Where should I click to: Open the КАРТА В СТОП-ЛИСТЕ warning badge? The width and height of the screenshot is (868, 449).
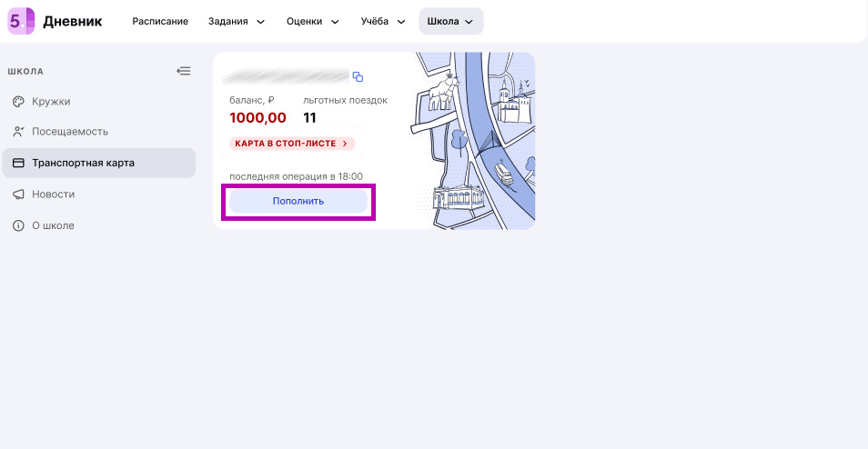(x=292, y=144)
